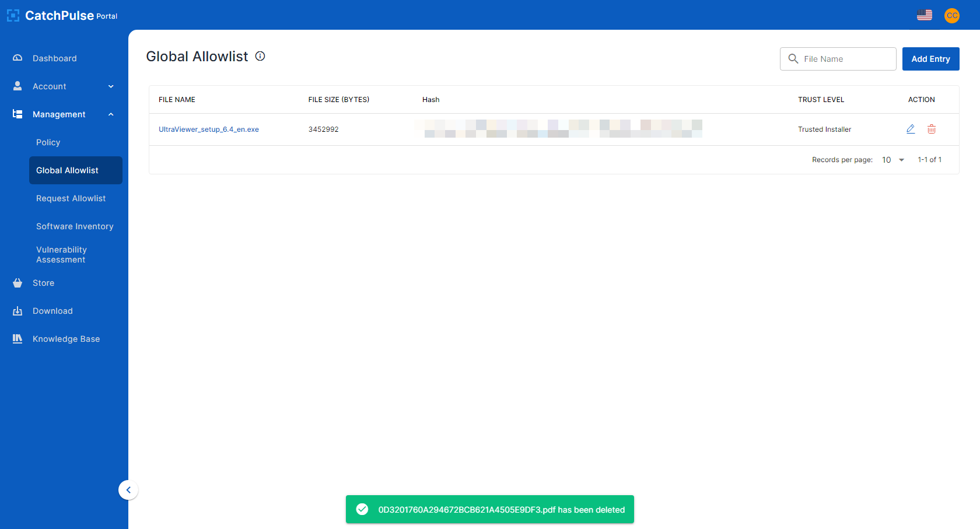Click the FILE SIZE (BYTES) column header
The height and width of the screenshot is (529, 980).
point(339,100)
